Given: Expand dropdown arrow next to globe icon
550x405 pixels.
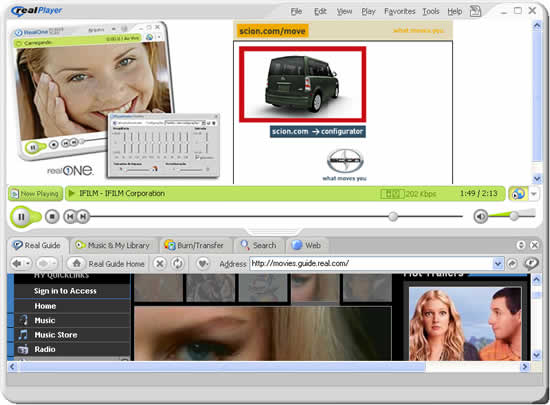Looking at the screenshot, I should click(x=534, y=194).
